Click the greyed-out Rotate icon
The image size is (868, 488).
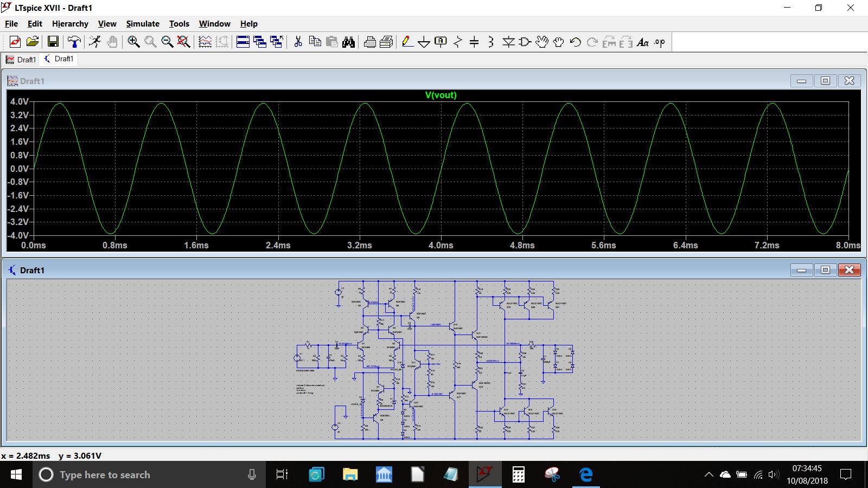[x=609, y=42]
